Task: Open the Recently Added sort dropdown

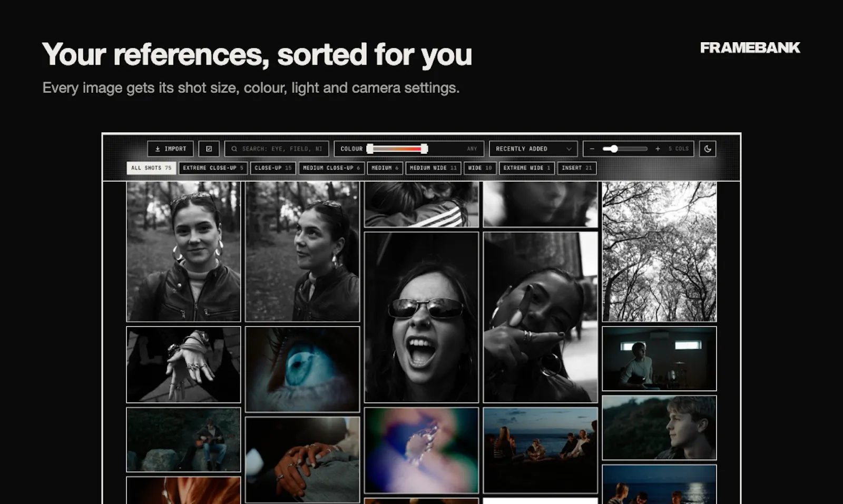Action: (533, 149)
